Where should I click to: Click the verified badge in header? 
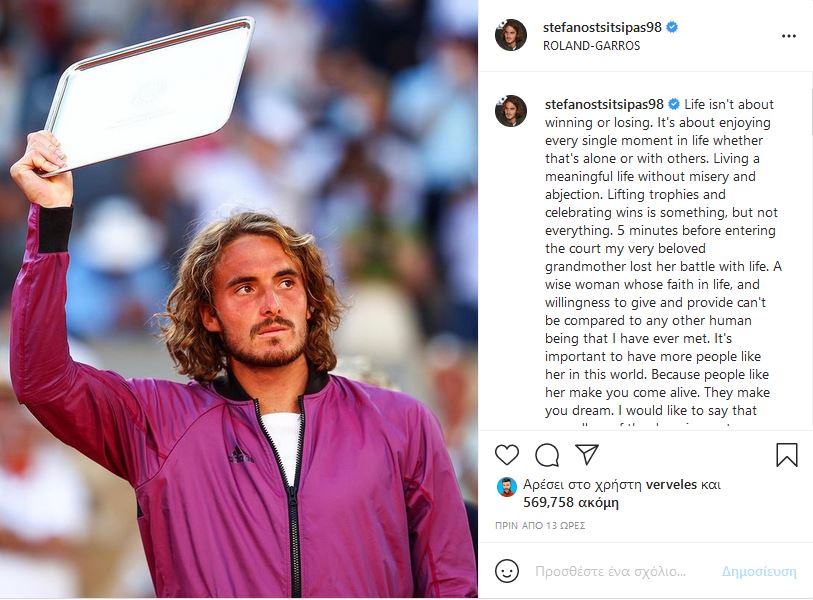(672, 27)
